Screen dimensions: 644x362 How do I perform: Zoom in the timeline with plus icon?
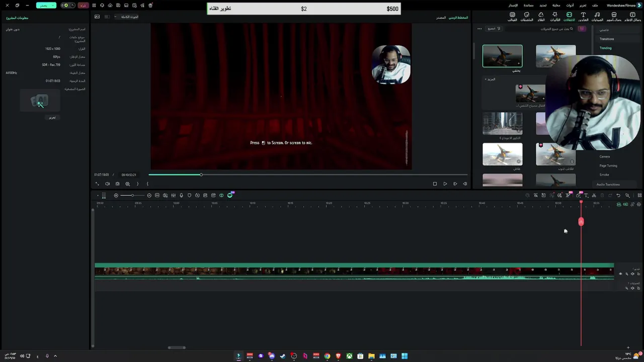pos(116,196)
